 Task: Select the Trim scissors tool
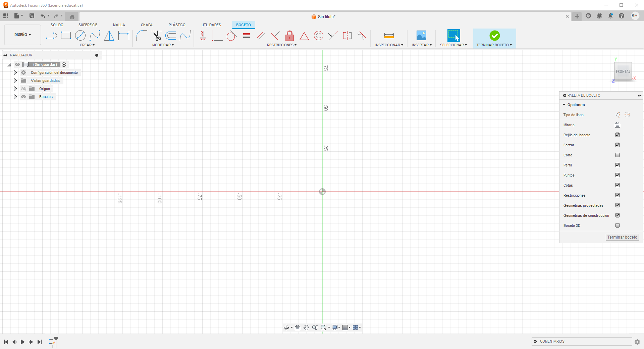pyautogui.click(x=157, y=35)
